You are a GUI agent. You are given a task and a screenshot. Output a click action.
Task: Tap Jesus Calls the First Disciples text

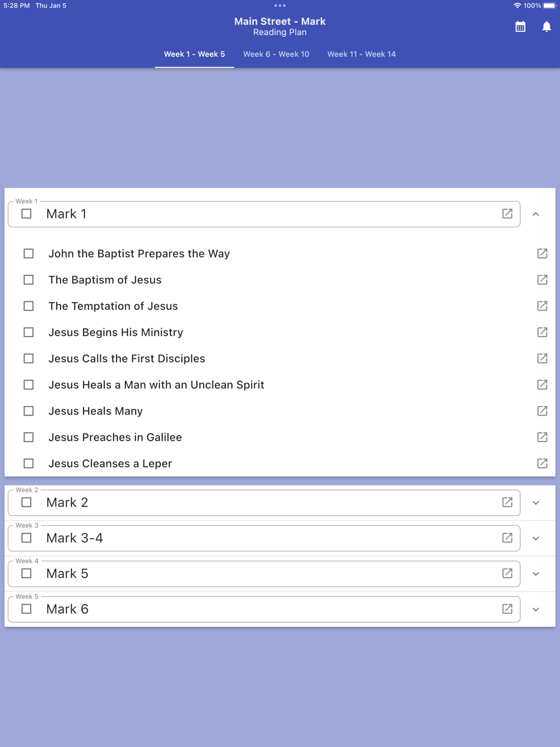coord(127,359)
